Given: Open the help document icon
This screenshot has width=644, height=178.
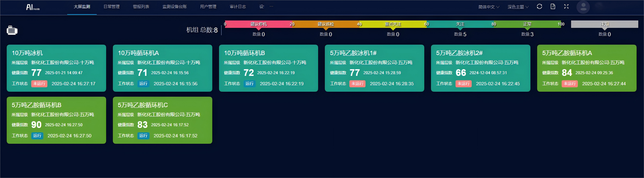Looking at the screenshot, I should click(553, 6).
